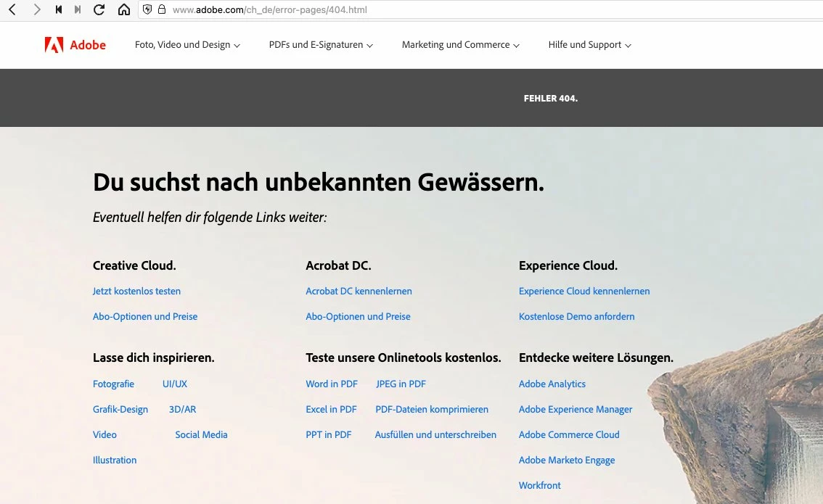The width and height of the screenshot is (823, 504).
Task: Open the JPEG in PDF tool link
Action: [x=401, y=384]
